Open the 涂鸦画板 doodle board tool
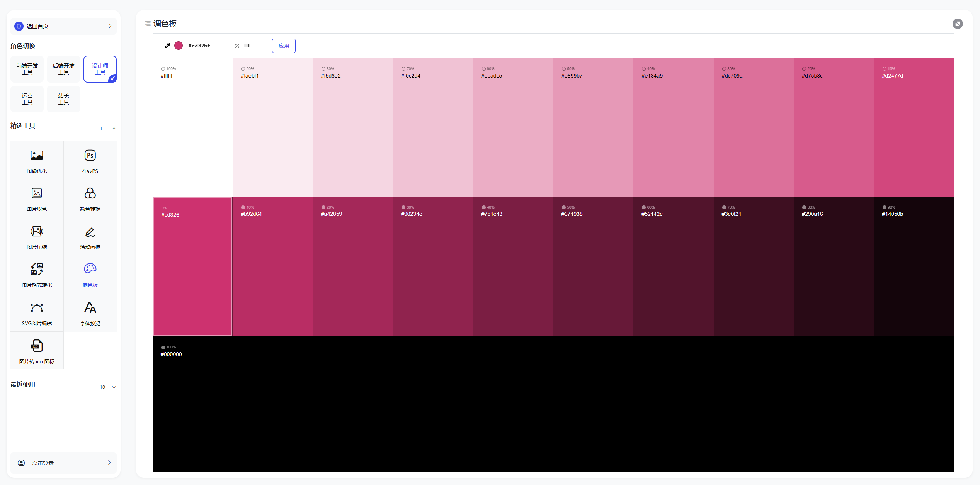The height and width of the screenshot is (485, 980). pos(90,237)
